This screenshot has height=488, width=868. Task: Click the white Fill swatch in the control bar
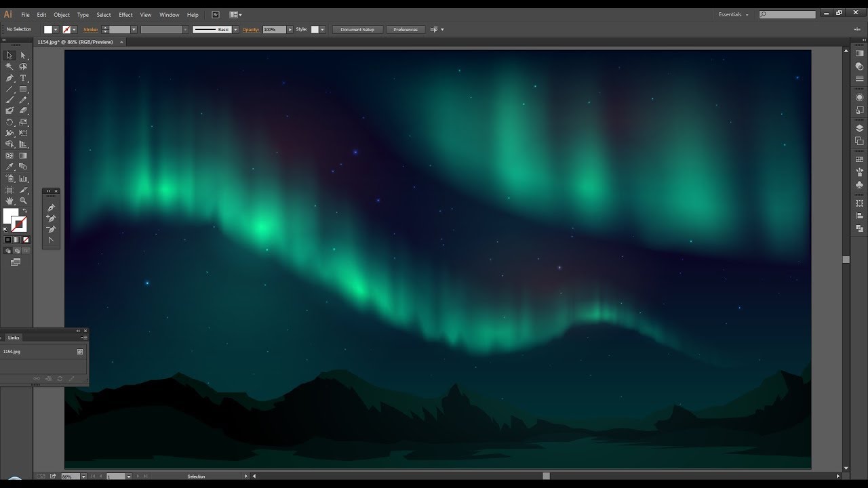coord(48,29)
